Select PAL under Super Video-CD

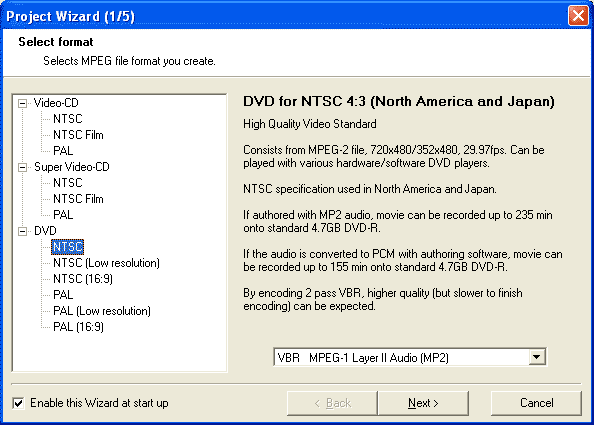click(x=63, y=215)
